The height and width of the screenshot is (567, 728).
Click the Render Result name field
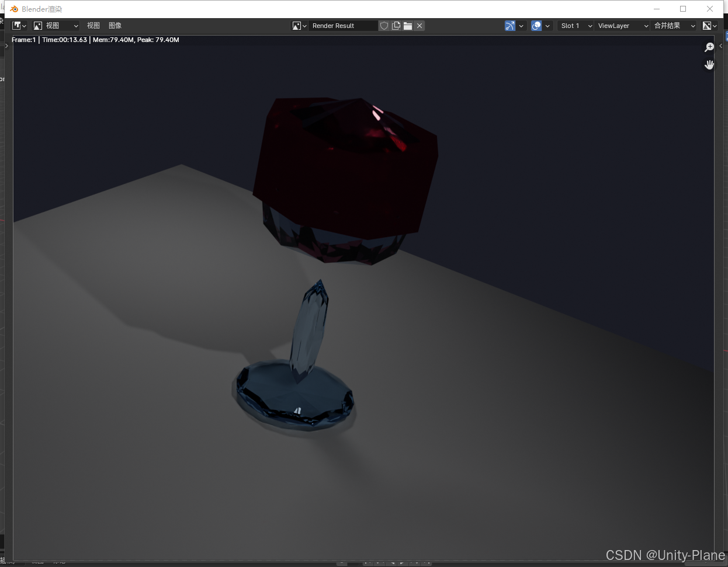(343, 26)
